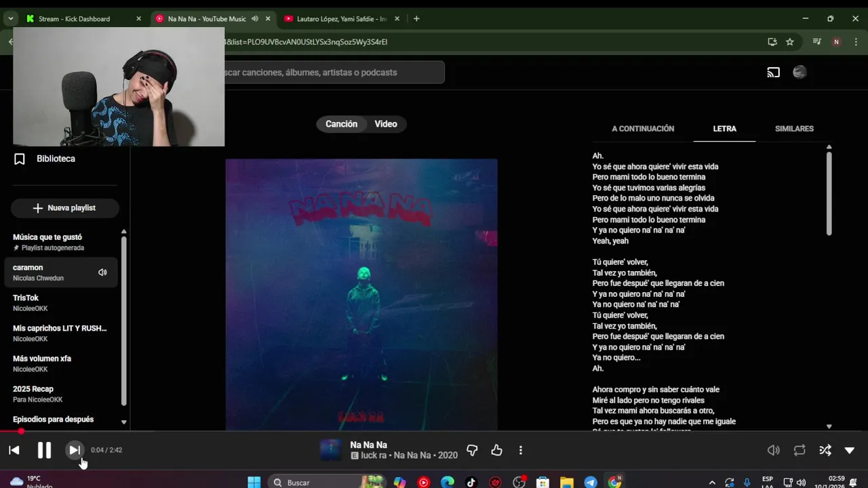Screen dimensions: 868x488
Task: Open the Chrome profile N button
Action: (836, 42)
